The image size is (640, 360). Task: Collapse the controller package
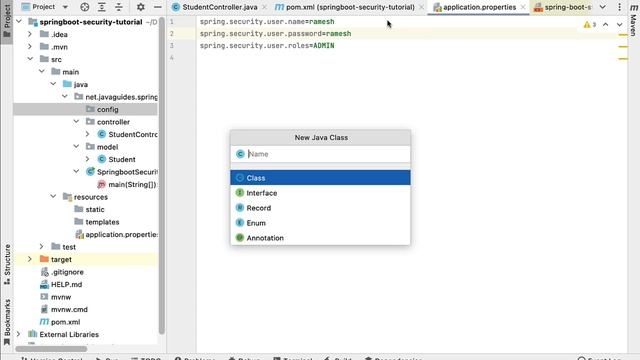click(76, 122)
